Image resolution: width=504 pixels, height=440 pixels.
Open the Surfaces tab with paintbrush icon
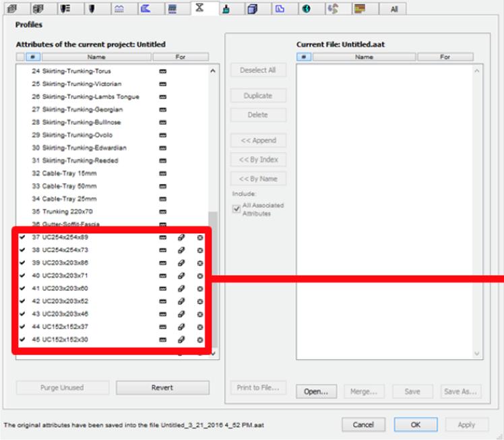tap(226, 9)
